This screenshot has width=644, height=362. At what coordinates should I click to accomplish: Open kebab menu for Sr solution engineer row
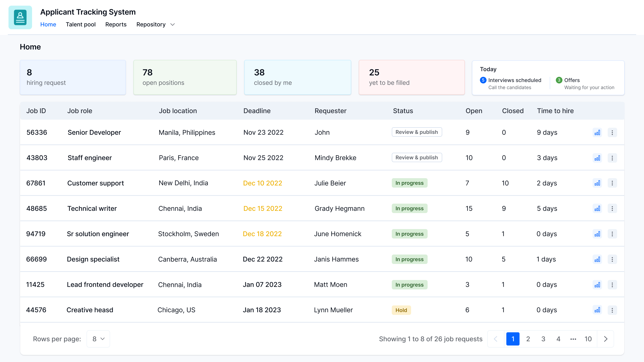tap(612, 234)
